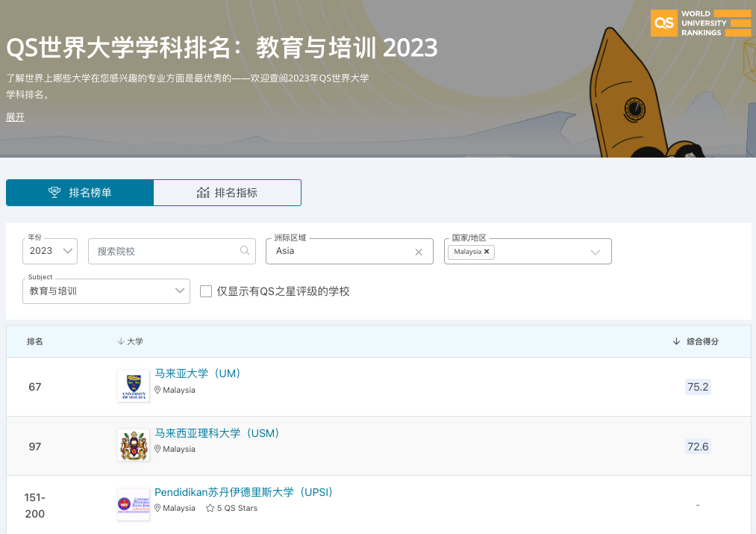Image resolution: width=756 pixels, height=534 pixels.
Task: Click the chart icon in 排名指标 tab
Action: [203, 193]
